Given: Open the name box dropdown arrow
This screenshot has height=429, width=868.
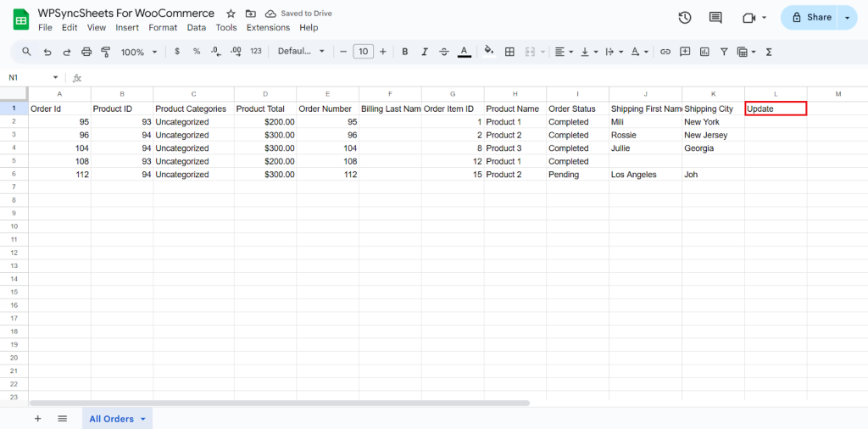Looking at the screenshot, I should 55,77.
